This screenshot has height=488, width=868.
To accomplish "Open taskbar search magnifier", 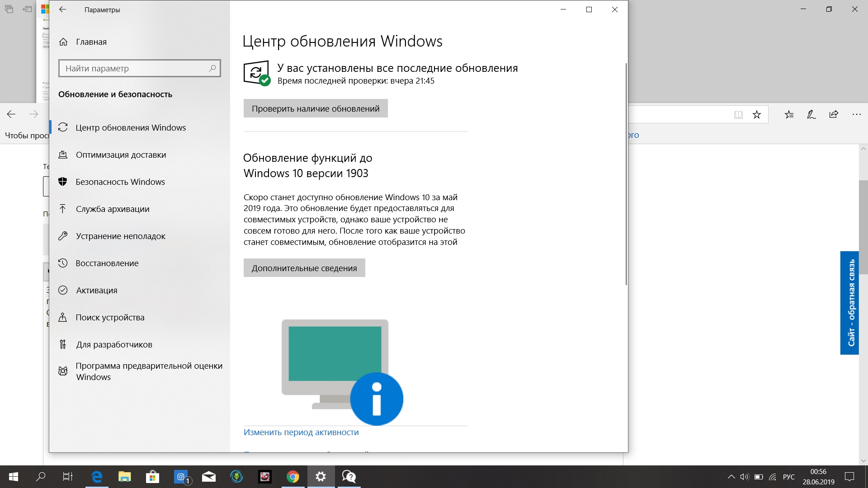I will (x=41, y=477).
